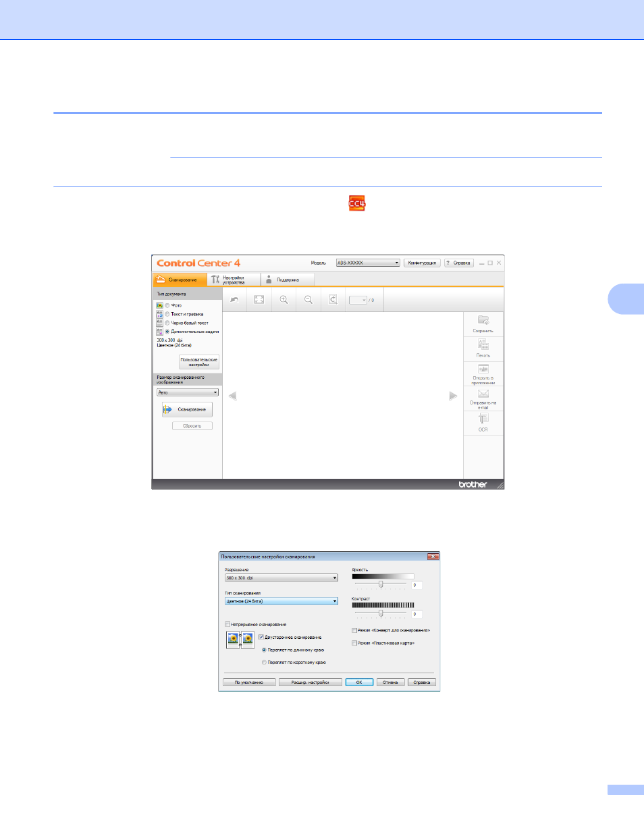Click the Яркость value input field
Image resolution: width=644 pixels, height=834 pixels.
[x=417, y=585]
